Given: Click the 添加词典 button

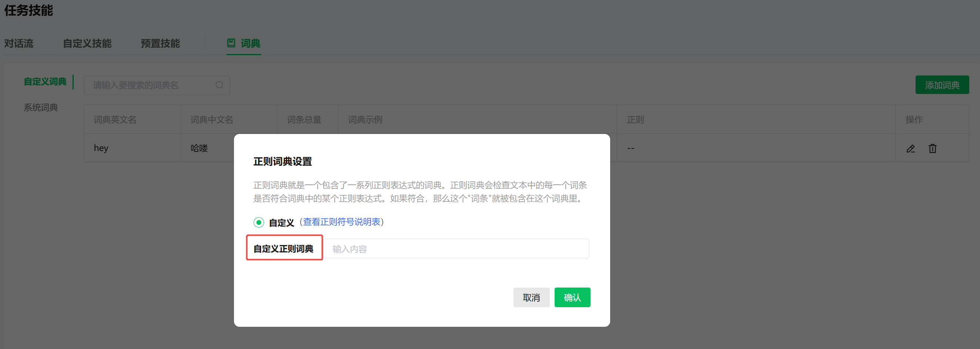Looking at the screenshot, I should [x=942, y=85].
